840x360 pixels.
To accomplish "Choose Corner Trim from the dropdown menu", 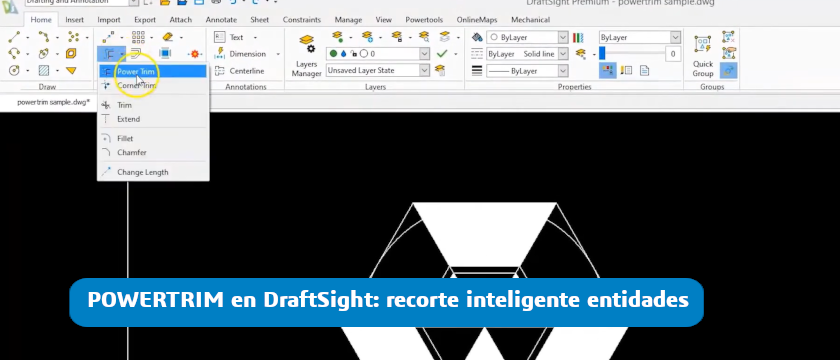I will click(153, 85).
